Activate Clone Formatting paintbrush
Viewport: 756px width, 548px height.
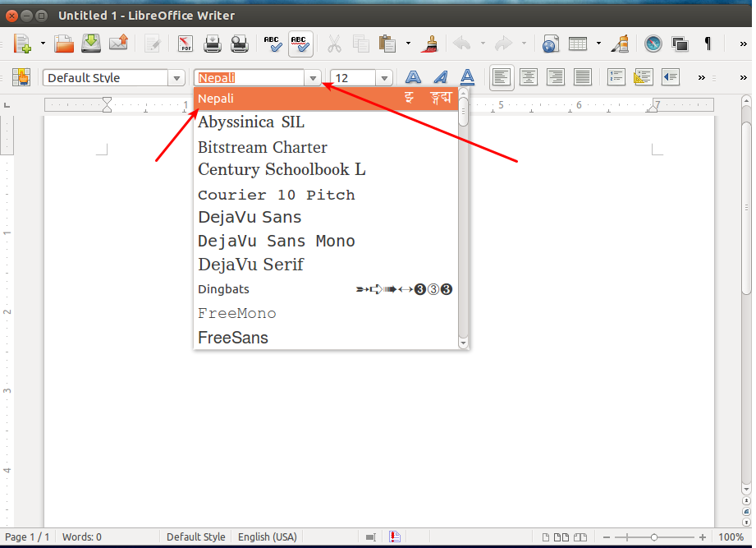[429, 44]
